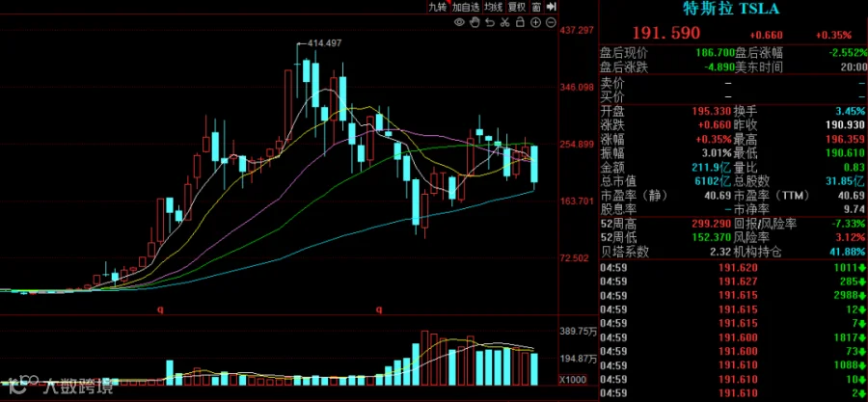The height and width of the screenshot is (402, 868).
Task: Click the 市净率 value 9.74
Action: point(854,209)
